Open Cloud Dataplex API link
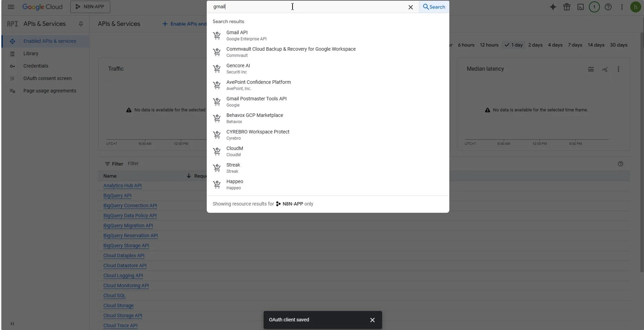644x330 pixels. coord(124,256)
